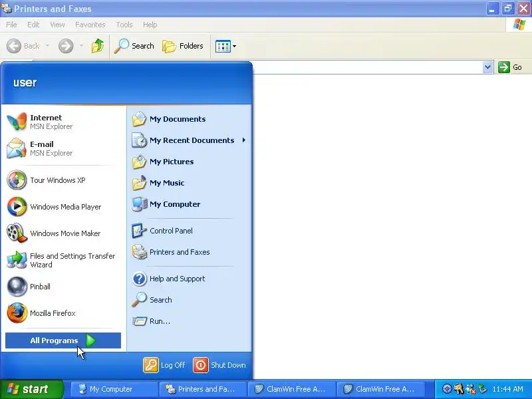532x399 pixels.
Task: Start Windows Movie Maker
Action: pyautogui.click(x=63, y=233)
